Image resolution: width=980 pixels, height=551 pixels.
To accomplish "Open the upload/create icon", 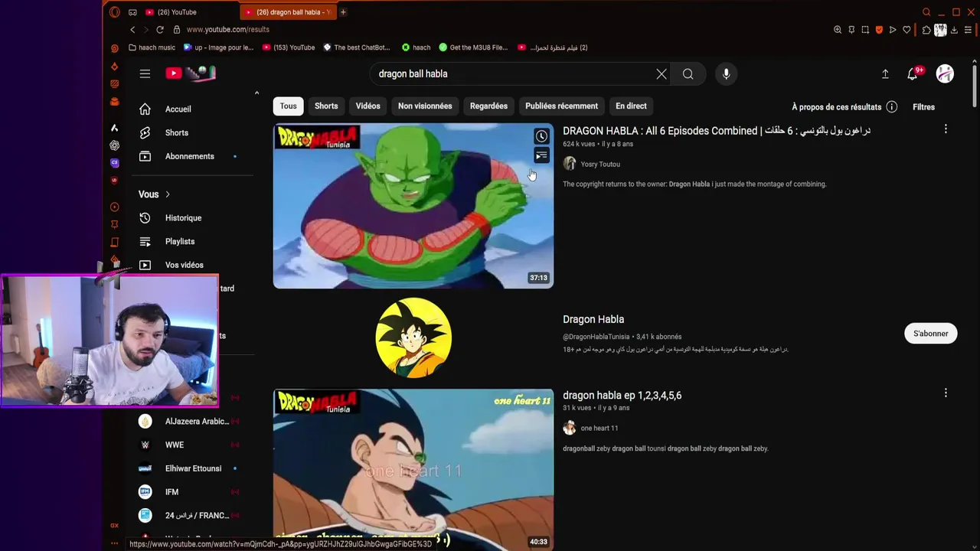I will tap(885, 74).
